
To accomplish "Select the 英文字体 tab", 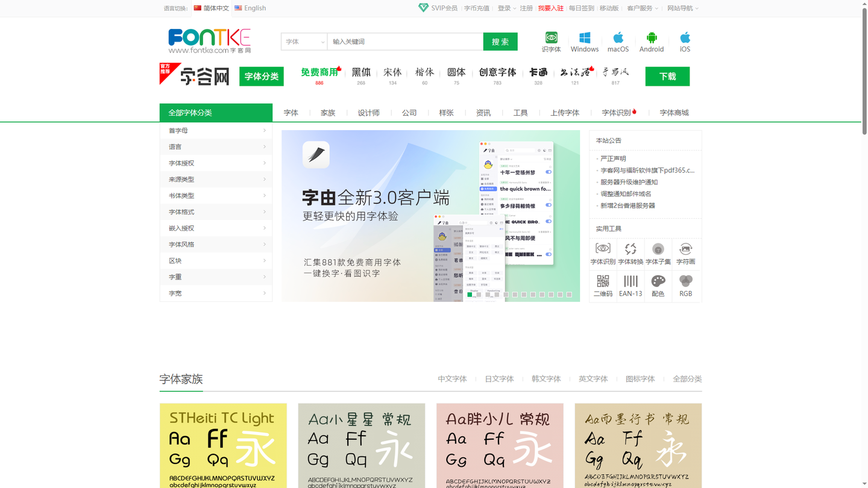I will pos(593,379).
